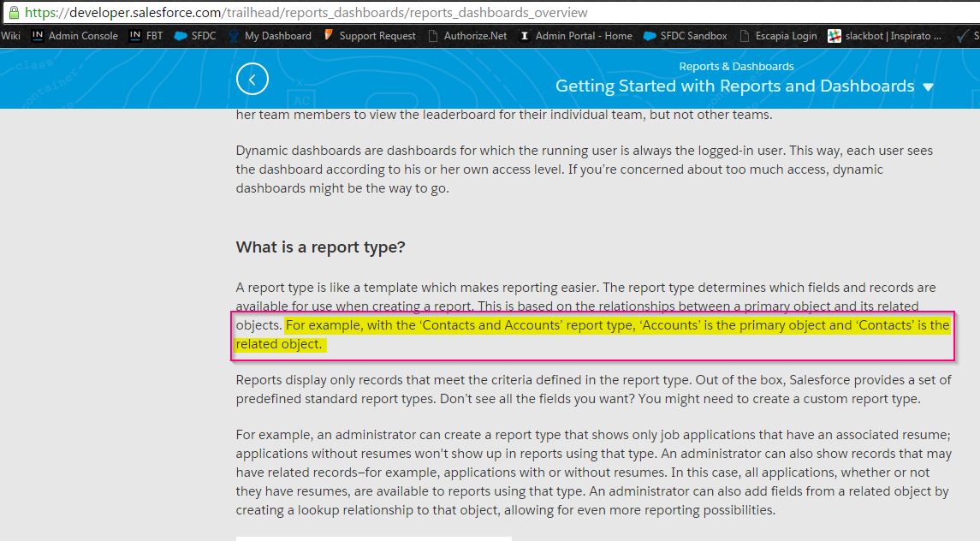
Task: Click the highlighted 'For example, with the Contacts' sentence
Action: (x=592, y=335)
